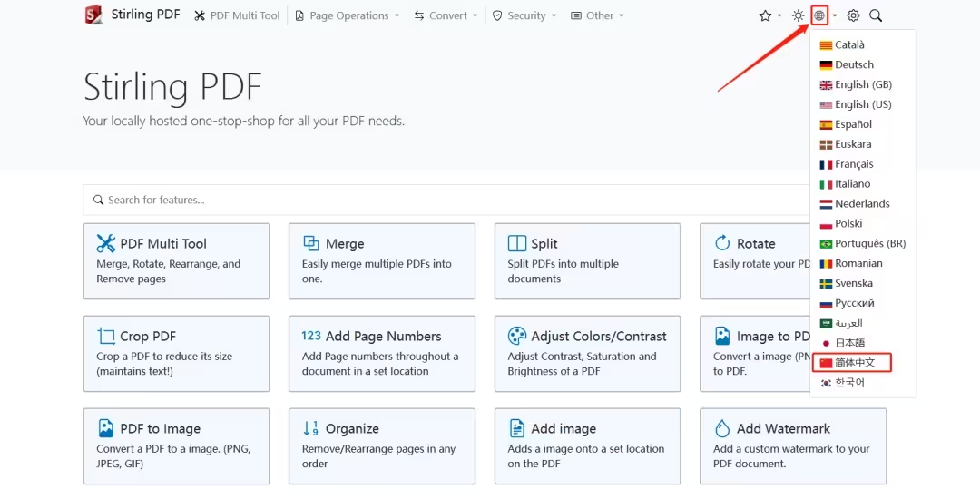The image size is (980, 499).
Task: Click the Crop PDF icon
Action: 106,336
